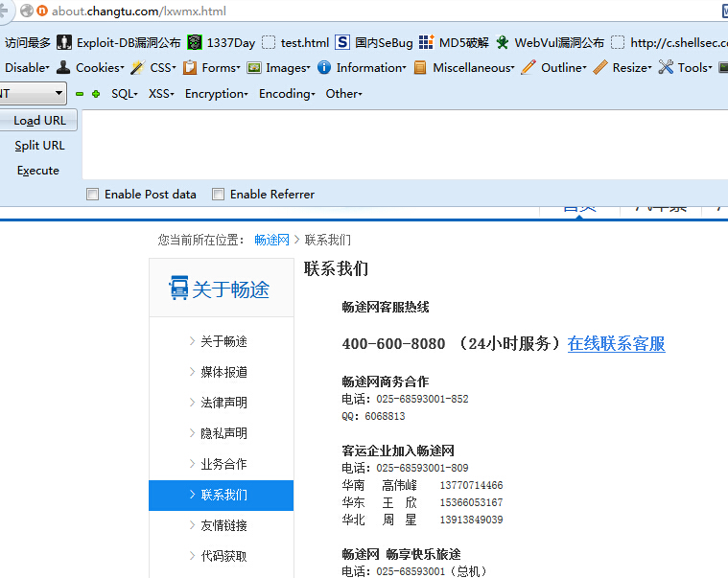This screenshot has width=728, height=578.
Task: Click the 在线联系客服 link
Action: pyautogui.click(x=616, y=344)
